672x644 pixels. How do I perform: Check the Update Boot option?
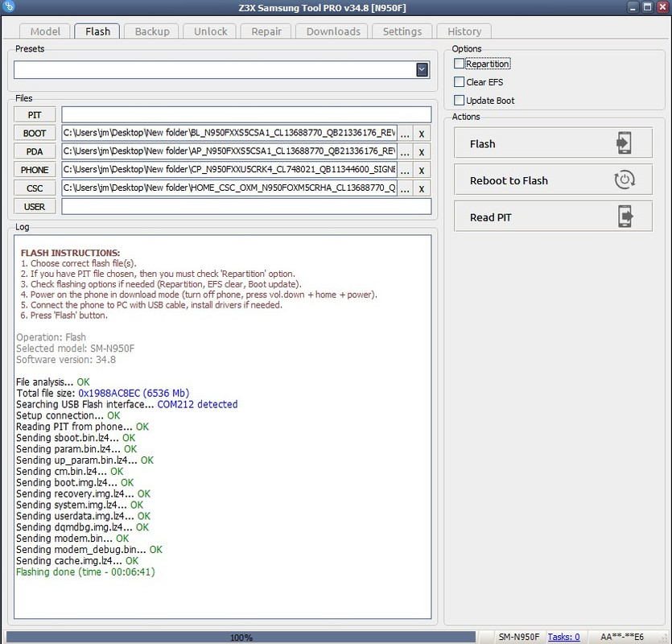459,101
